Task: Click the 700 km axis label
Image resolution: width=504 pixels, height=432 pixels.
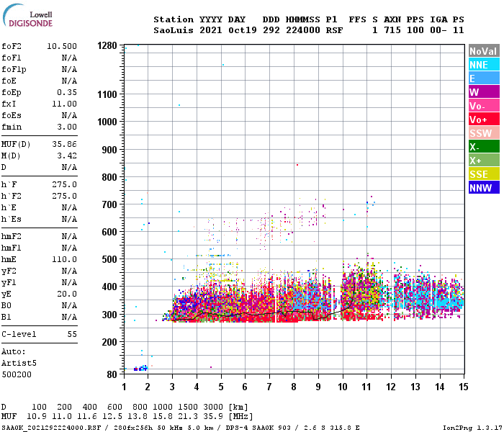Action: pos(109,204)
